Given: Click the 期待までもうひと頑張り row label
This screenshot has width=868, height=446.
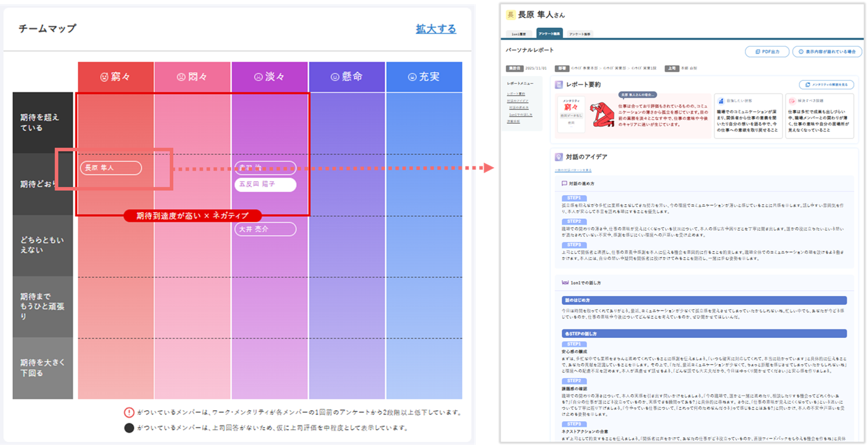Looking at the screenshot, I should pyautogui.click(x=43, y=307).
